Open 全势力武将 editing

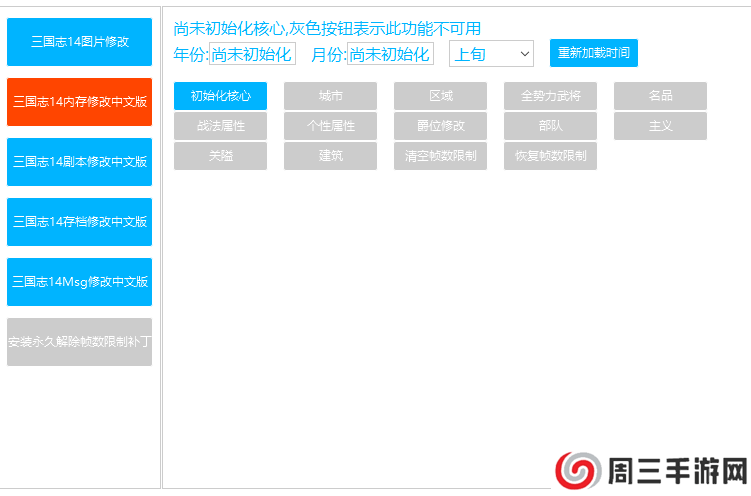550,96
